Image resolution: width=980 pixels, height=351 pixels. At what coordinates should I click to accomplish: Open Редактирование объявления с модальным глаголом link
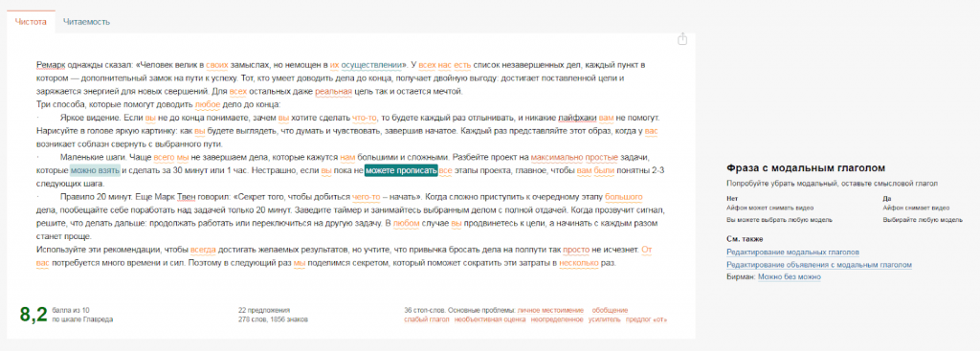[819, 265]
